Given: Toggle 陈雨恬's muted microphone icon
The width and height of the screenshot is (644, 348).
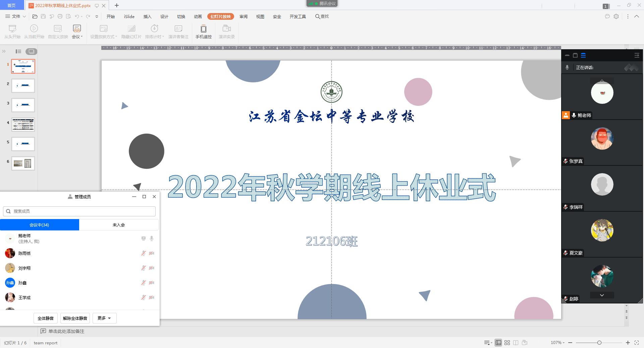Looking at the screenshot, I should coord(144,253).
